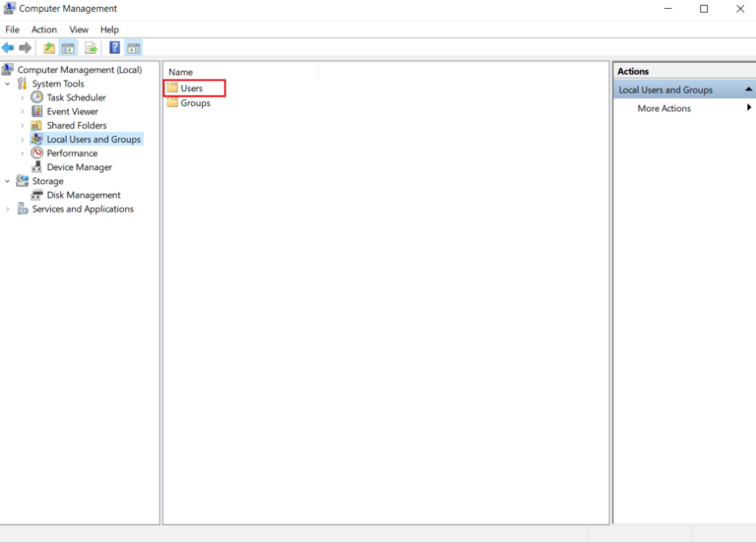
Task: Click the Back arrow toolbar icon
Action: pos(8,47)
